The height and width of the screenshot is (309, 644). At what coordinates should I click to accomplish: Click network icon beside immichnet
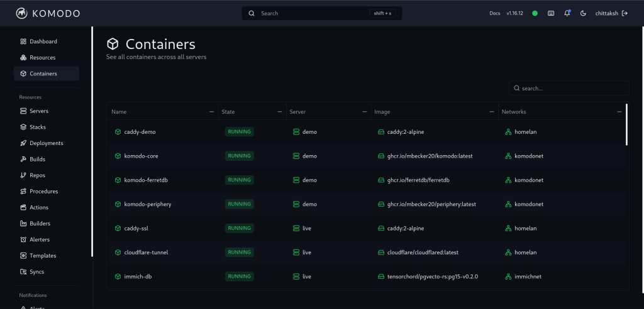[x=508, y=276]
